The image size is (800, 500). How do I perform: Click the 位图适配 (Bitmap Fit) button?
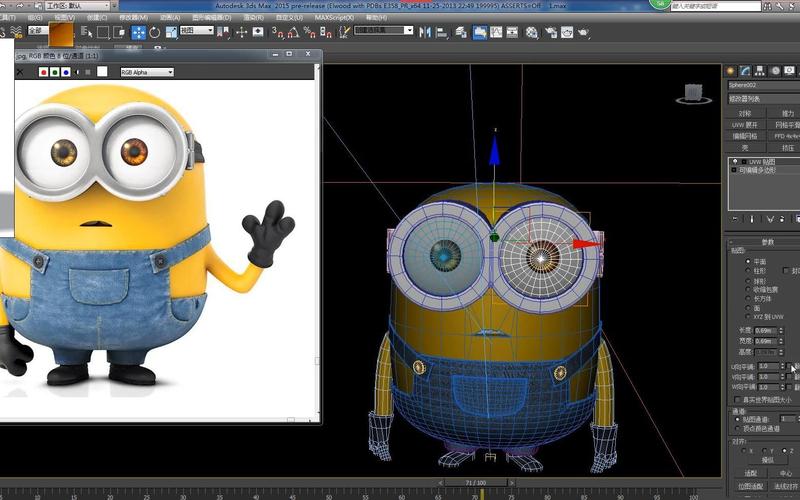coord(750,486)
